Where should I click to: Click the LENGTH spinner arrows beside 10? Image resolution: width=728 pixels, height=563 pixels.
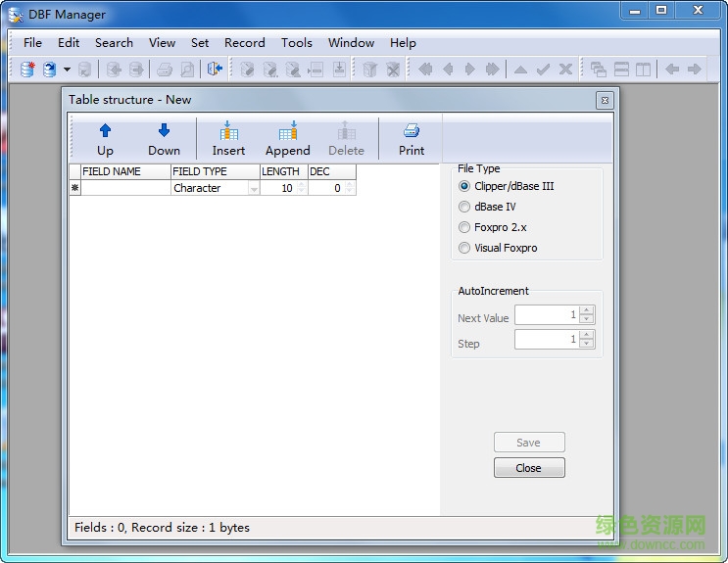click(x=302, y=188)
